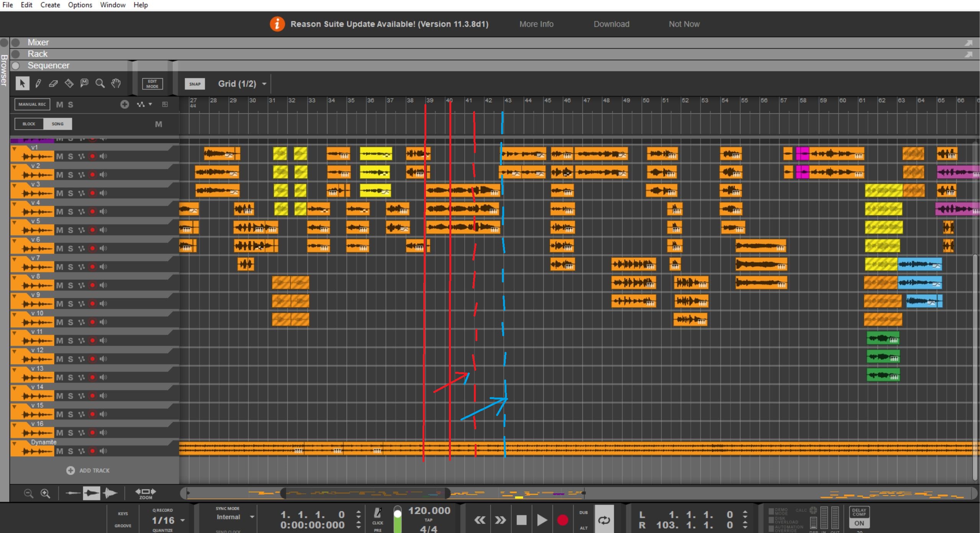Open the File menu
This screenshot has width=980, height=533.
pos(8,5)
